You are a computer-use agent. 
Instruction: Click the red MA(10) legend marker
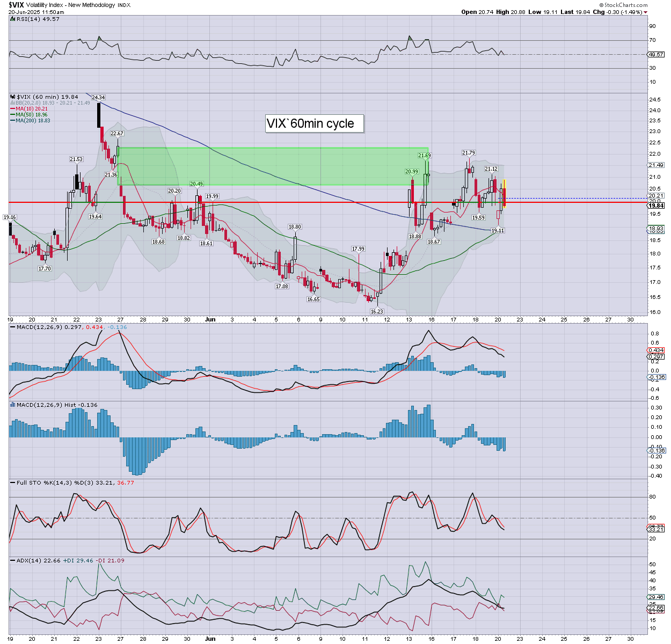[12, 109]
